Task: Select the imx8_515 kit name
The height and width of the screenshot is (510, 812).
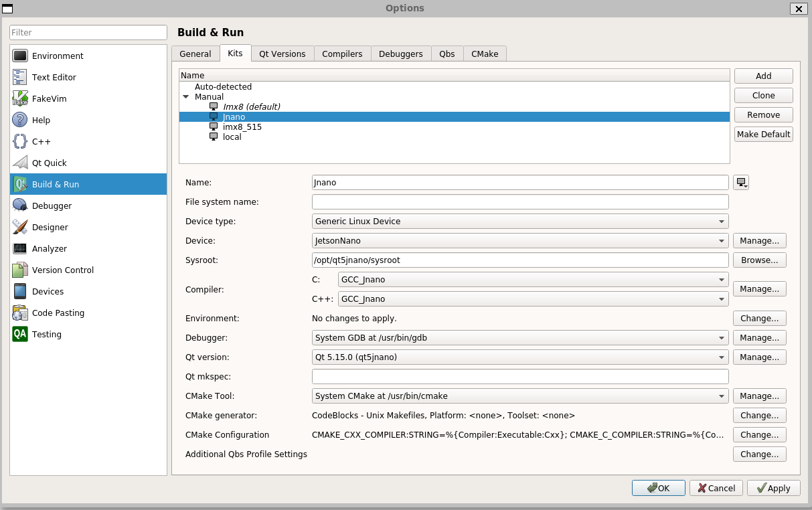Action: point(242,126)
